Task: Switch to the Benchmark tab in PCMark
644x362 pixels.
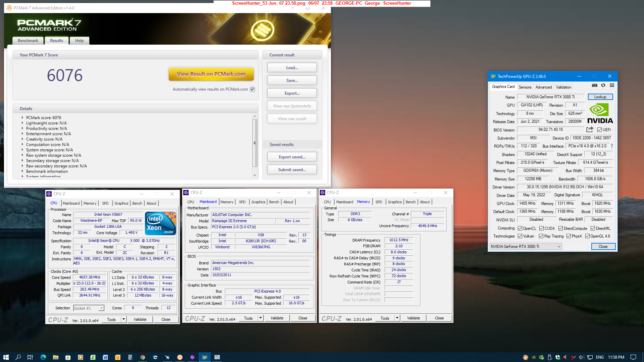Action: [x=28, y=41]
